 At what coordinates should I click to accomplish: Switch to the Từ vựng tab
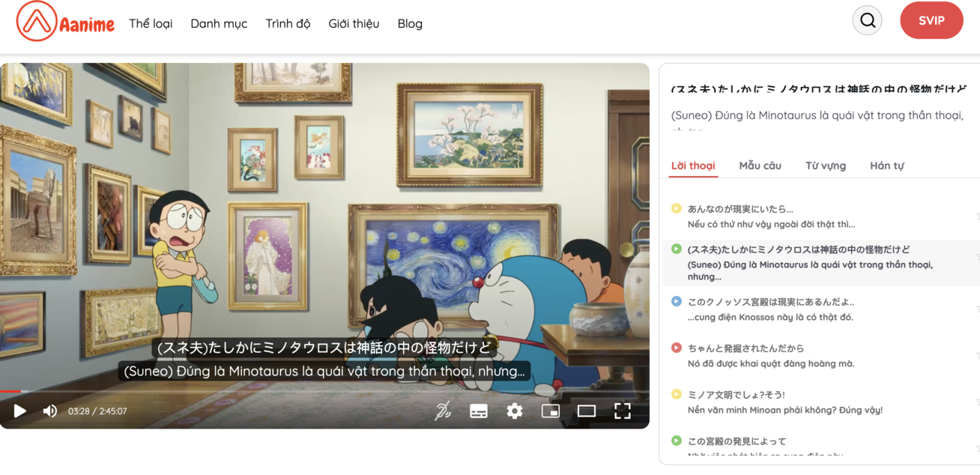coord(825,166)
